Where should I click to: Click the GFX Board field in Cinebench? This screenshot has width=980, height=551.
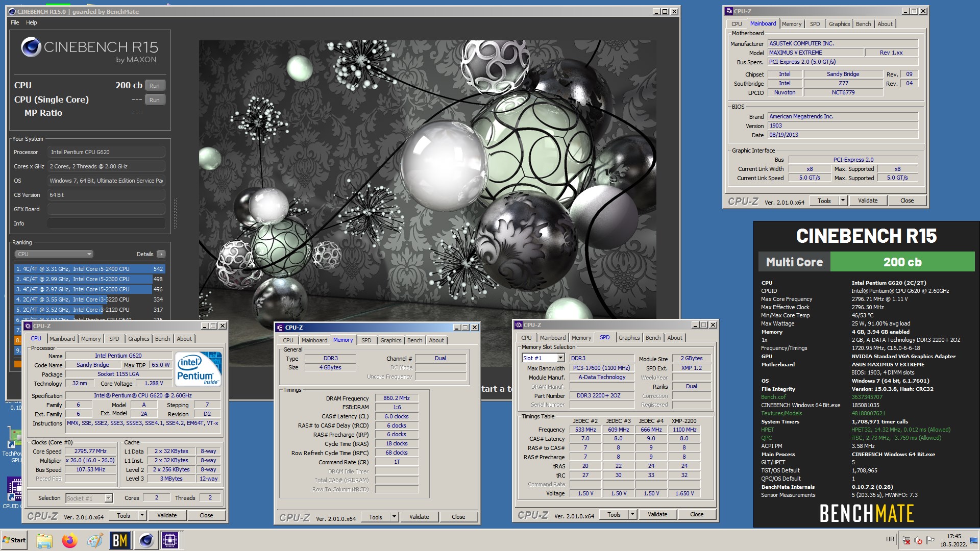(x=106, y=209)
